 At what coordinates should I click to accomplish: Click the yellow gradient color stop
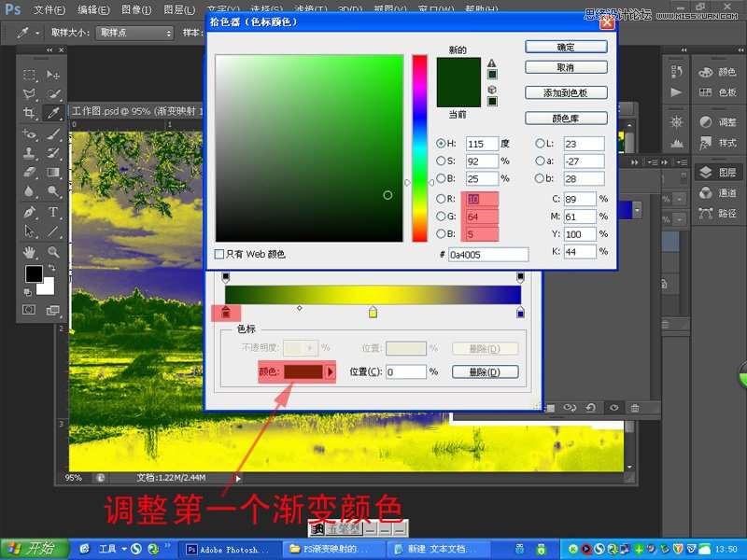(373, 312)
